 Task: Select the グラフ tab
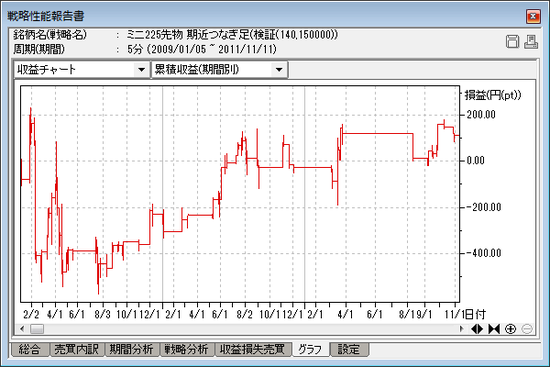(310, 349)
